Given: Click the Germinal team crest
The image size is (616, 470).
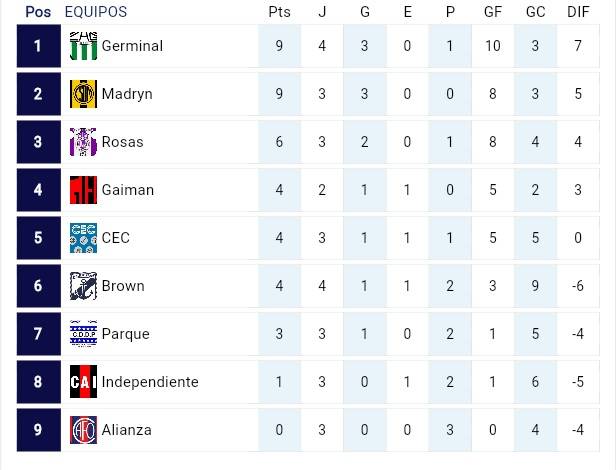Looking at the screenshot, I should click(83, 46).
